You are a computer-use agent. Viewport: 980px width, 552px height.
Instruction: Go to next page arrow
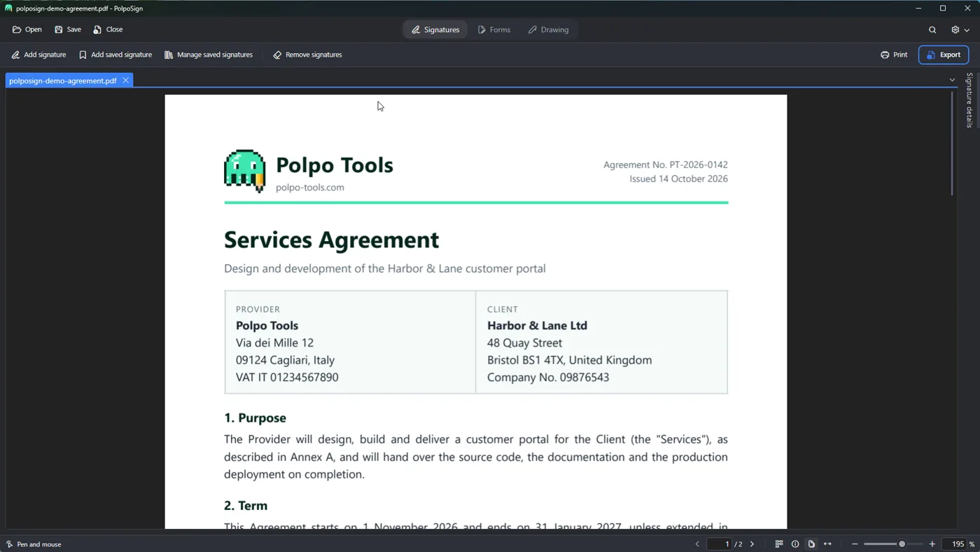[x=752, y=544]
